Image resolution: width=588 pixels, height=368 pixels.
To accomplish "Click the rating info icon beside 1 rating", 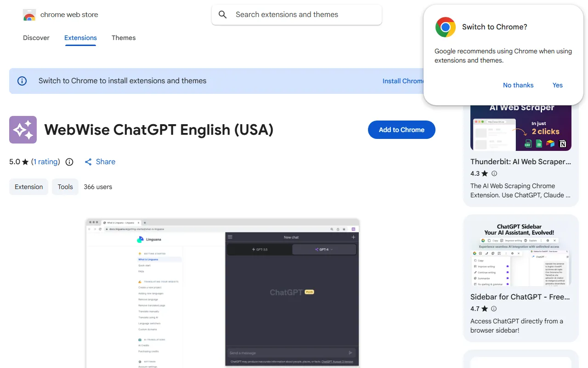I will pyautogui.click(x=69, y=162).
